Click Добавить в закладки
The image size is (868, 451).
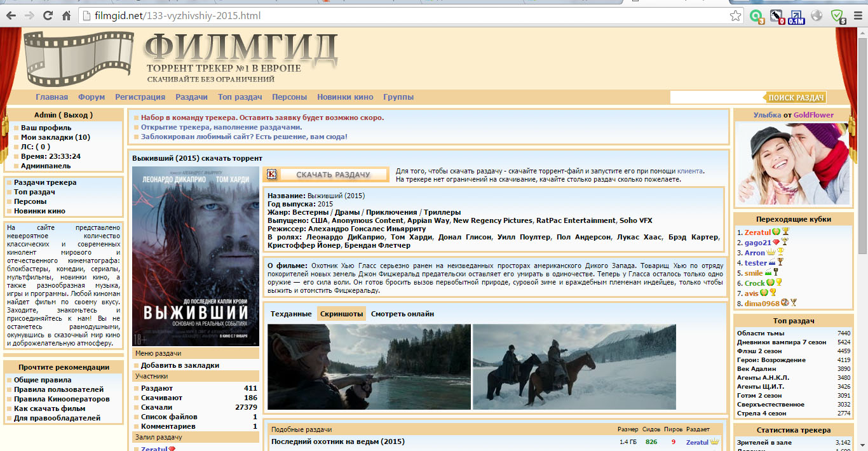point(180,365)
